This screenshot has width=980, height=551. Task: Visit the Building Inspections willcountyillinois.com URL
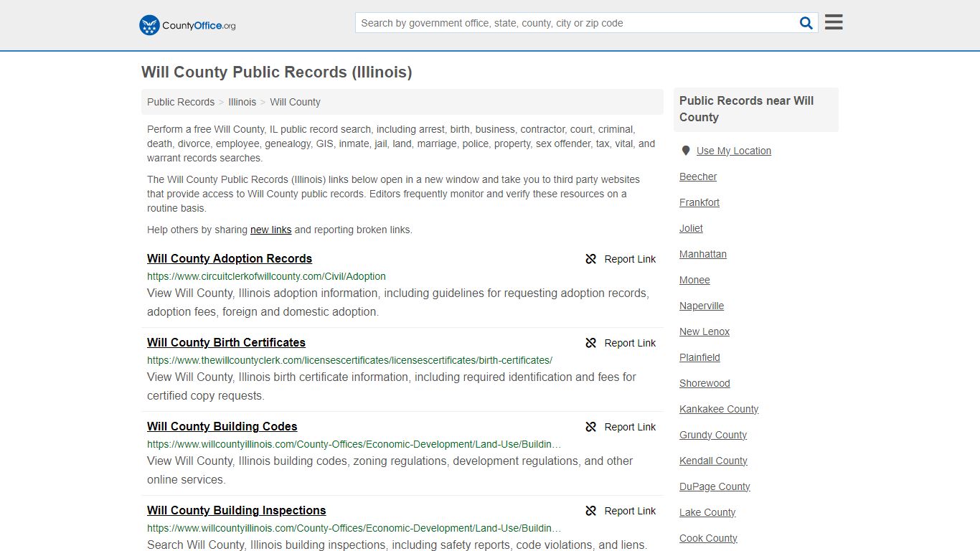click(354, 528)
